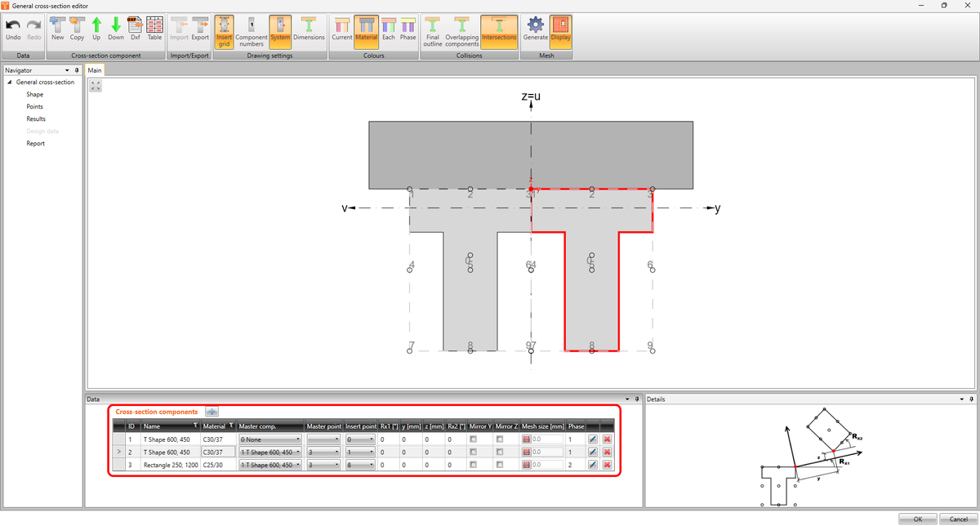This screenshot has height=526, width=980.
Task: Open the Master comp. dropdown for row 1
Action: point(299,439)
